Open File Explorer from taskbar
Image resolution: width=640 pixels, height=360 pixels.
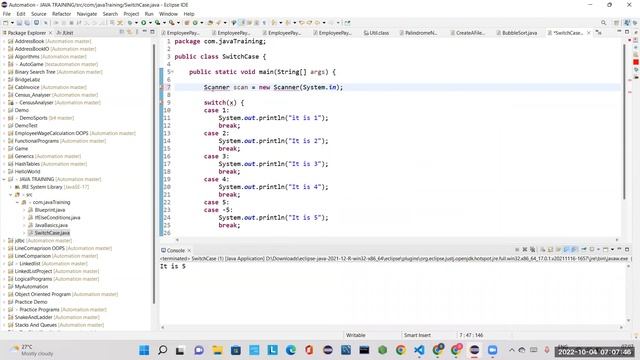(217, 350)
